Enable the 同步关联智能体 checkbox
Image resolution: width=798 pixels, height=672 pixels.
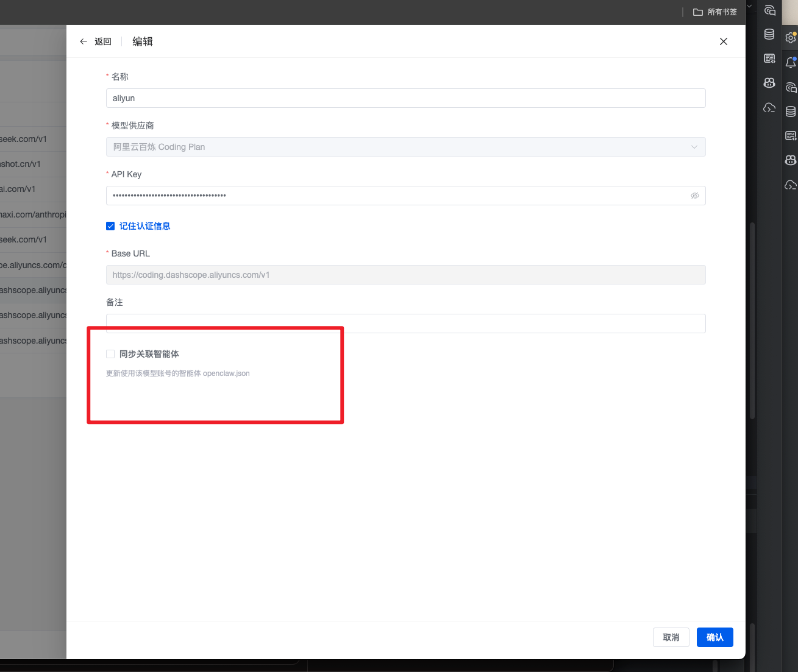tap(110, 354)
